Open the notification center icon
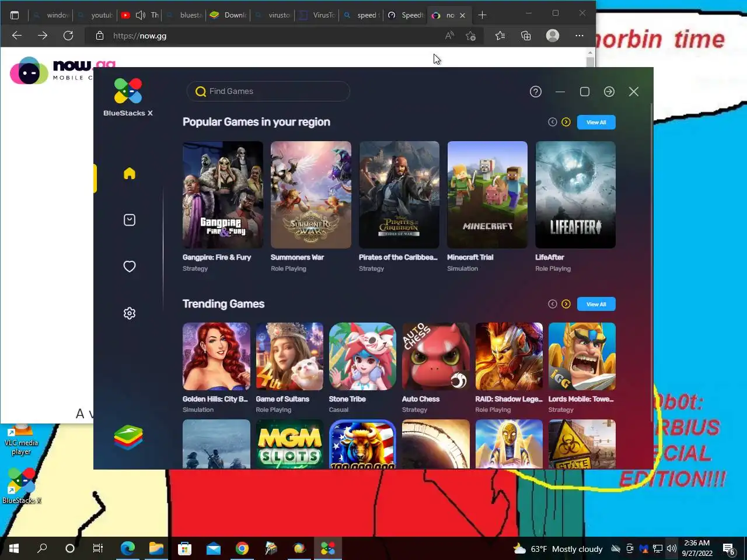Viewport: 747px width, 560px height. point(729,549)
